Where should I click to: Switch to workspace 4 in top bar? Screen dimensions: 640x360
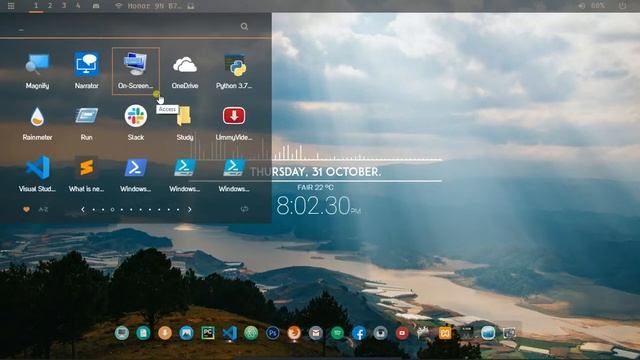point(78,6)
